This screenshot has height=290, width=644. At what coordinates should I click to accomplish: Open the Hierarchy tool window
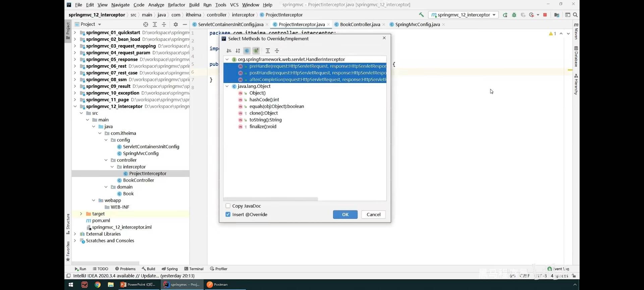tap(576, 84)
